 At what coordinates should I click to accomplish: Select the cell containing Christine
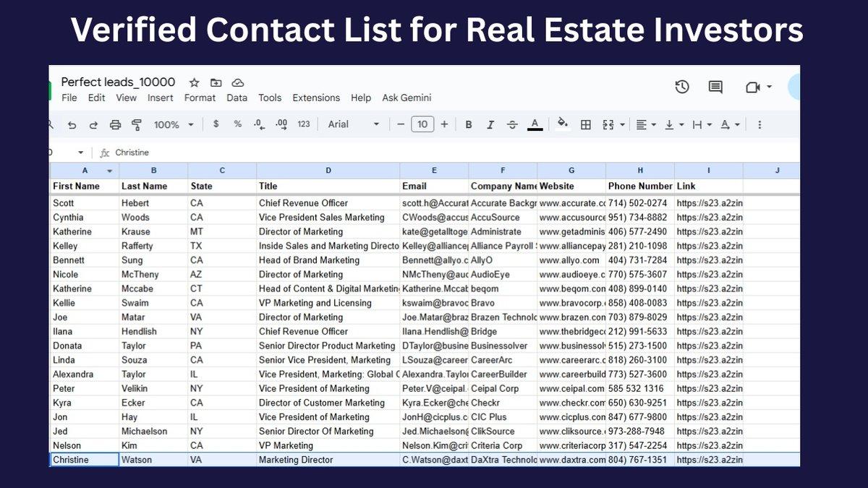tap(84, 460)
